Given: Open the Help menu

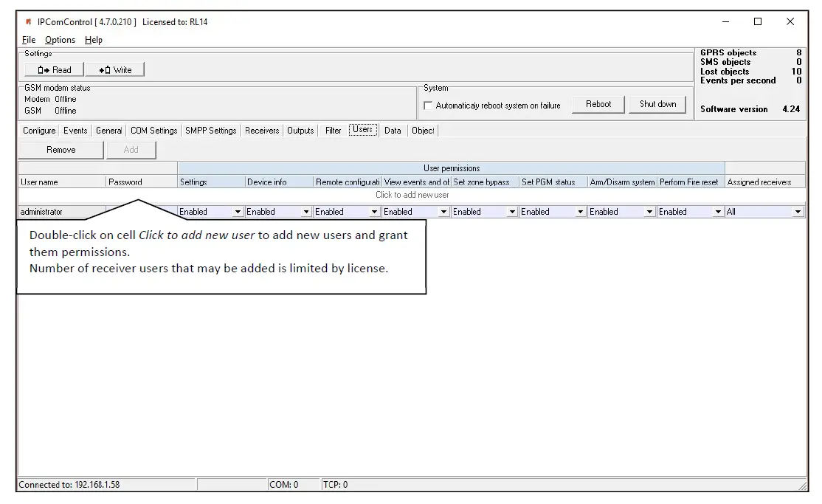Looking at the screenshot, I should pos(93,40).
